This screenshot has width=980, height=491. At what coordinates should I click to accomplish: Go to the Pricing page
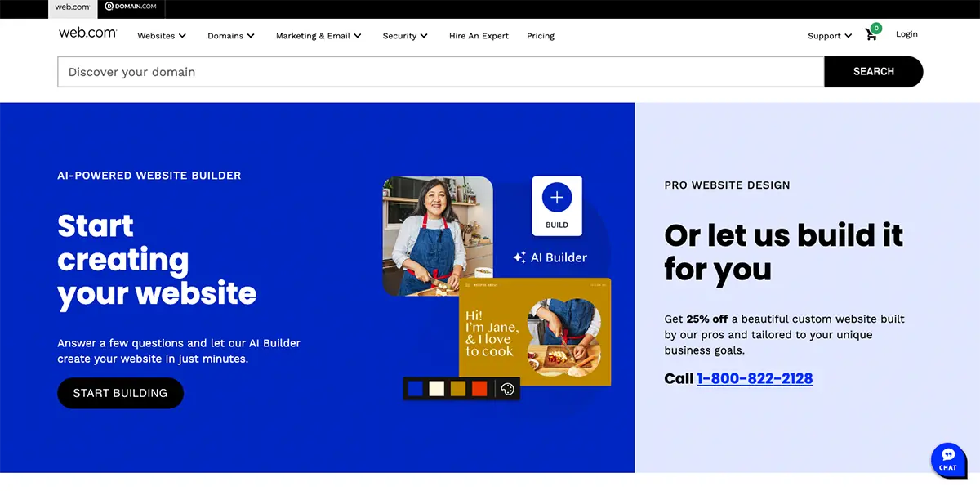541,36
